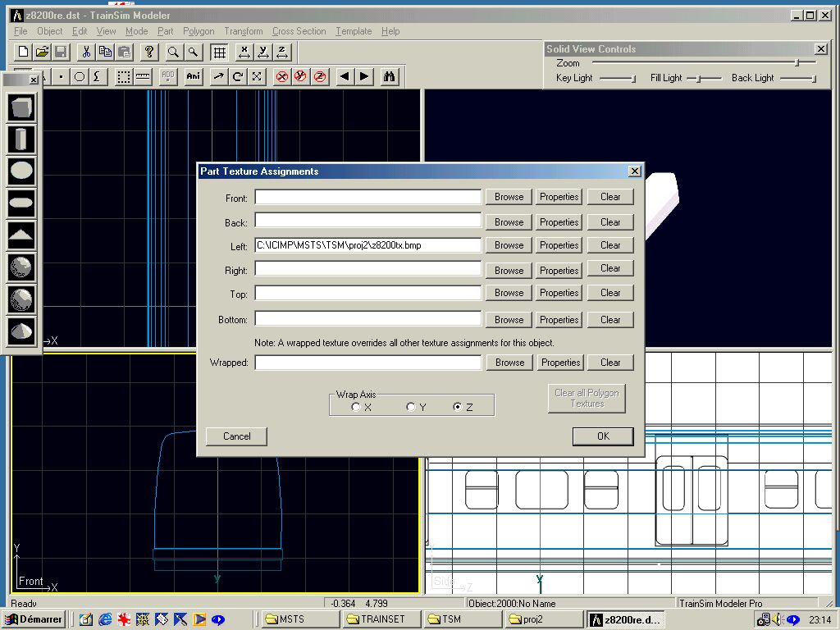Click the binoculars find icon

[390, 76]
